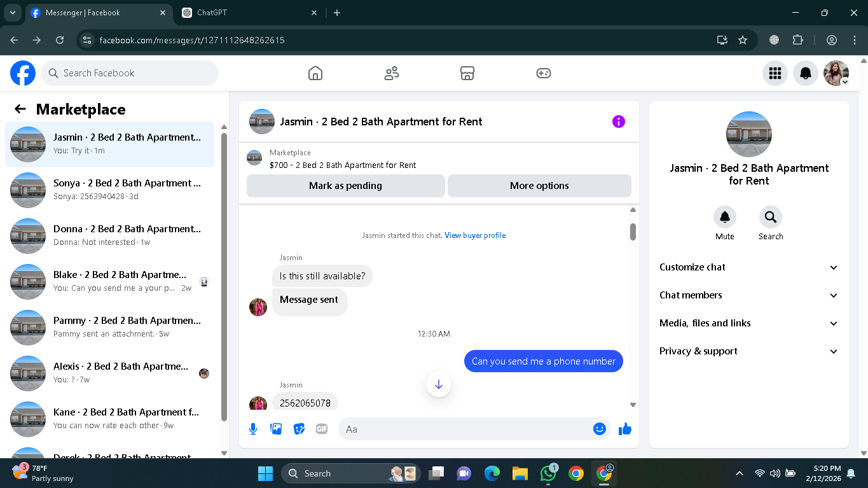Viewport: 868px width, 488px height.
Task: Switch to the ChatGPT tab
Action: click(x=250, y=13)
